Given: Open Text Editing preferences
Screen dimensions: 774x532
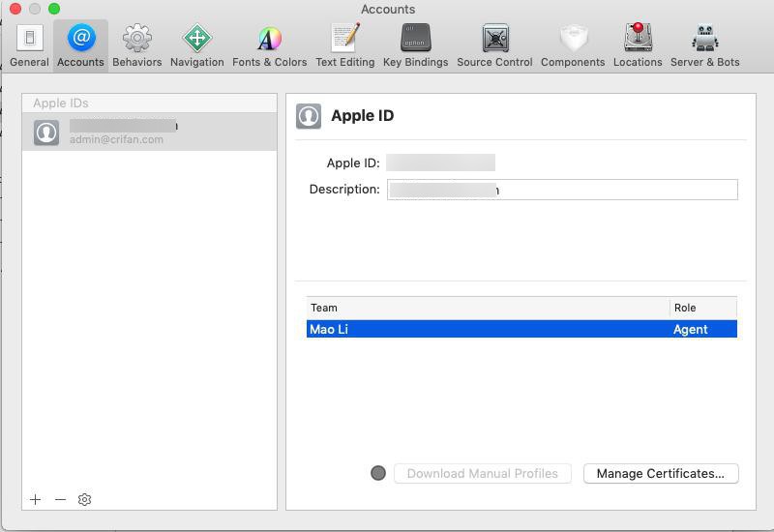Looking at the screenshot, I should (345, 45).
